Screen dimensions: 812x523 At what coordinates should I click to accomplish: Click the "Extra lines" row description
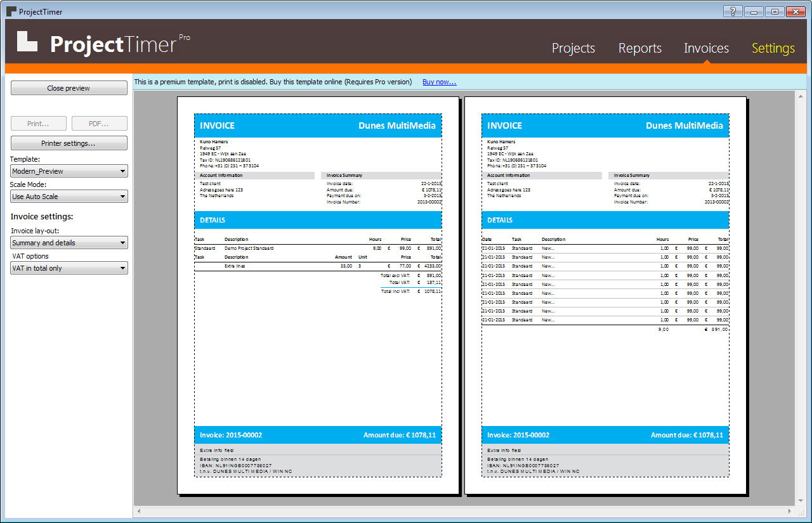tap(234, 266)
